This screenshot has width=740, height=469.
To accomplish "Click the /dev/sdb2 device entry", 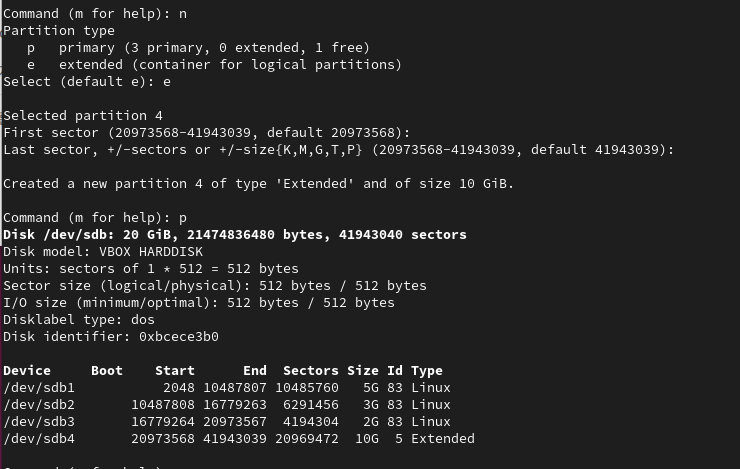I will click(39, 404).
